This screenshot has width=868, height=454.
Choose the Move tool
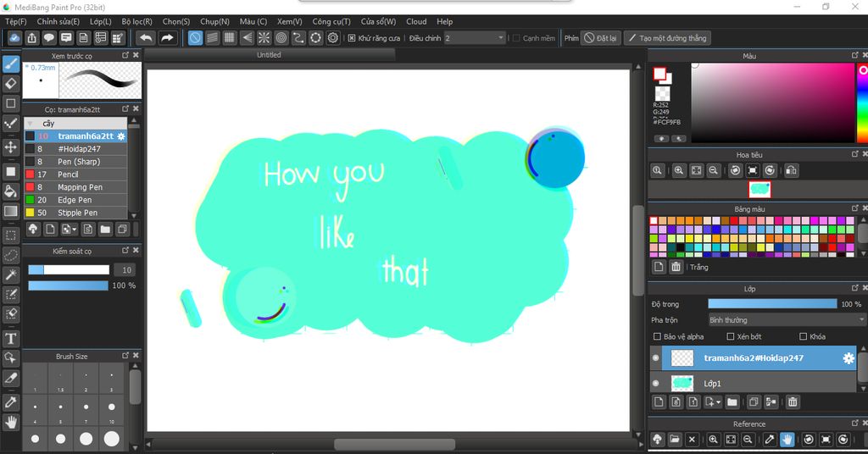tap(10, 147)
